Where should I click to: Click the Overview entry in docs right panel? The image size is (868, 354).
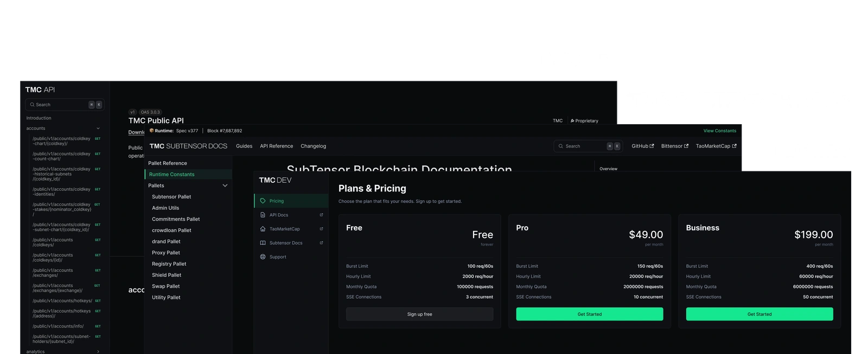(608, 169)
